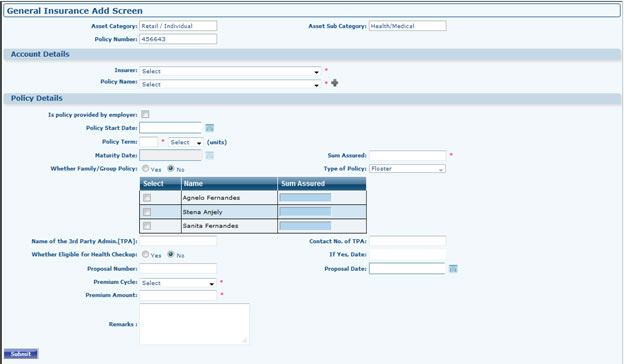Open the Policy Name dropdown
The width and height of the screenshot is (624, 364).
click(230, 84)
